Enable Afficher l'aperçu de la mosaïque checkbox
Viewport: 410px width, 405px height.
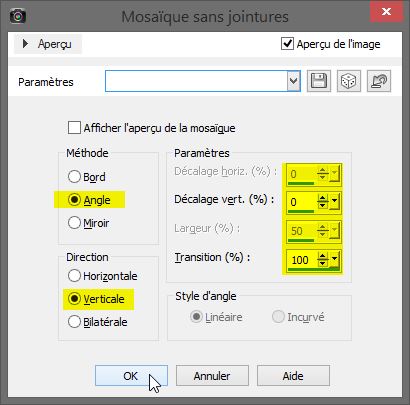pos(74,128)
